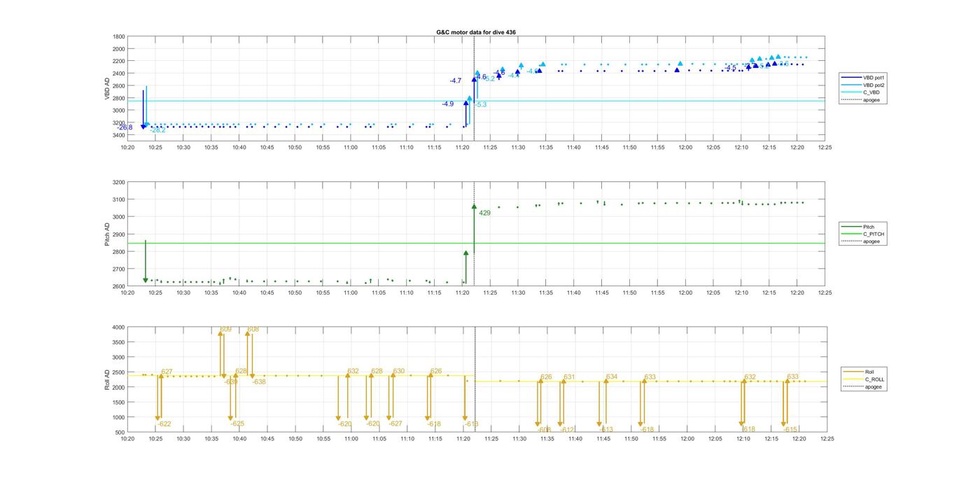Image resolution: width=980 pixels, height=485 pixels.
Task: Click '3100' tick on Pitch axis
Action: tap(119, 199)
